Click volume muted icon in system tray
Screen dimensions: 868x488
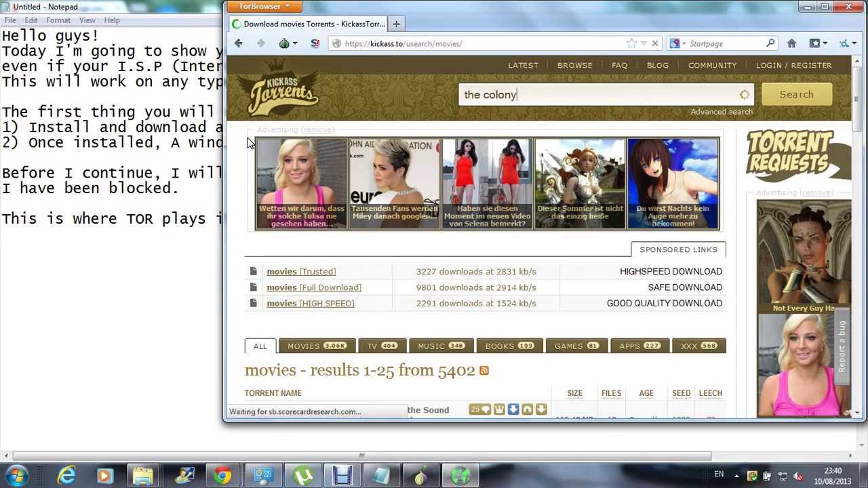pos(797,476)
